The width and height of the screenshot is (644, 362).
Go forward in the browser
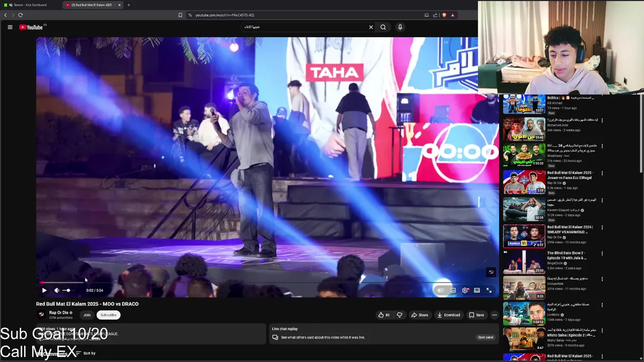click(x=13, y=15)
